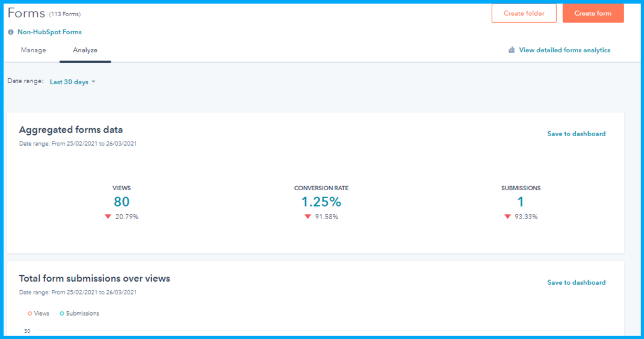Click the 20.79% change in views
The image size is (644, 339).
(x=126, y=217)
